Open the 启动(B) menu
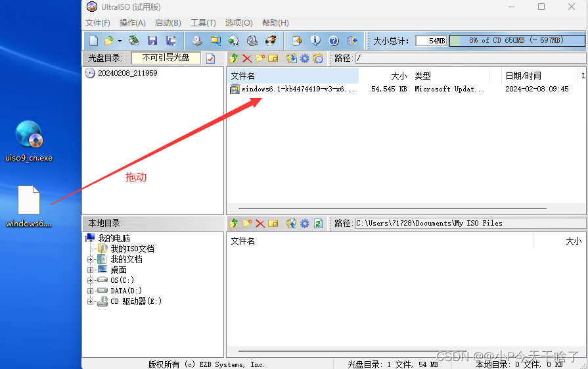The height and width of the screenshot is (369, 588). pyautogui.click(x=168, y=23)
